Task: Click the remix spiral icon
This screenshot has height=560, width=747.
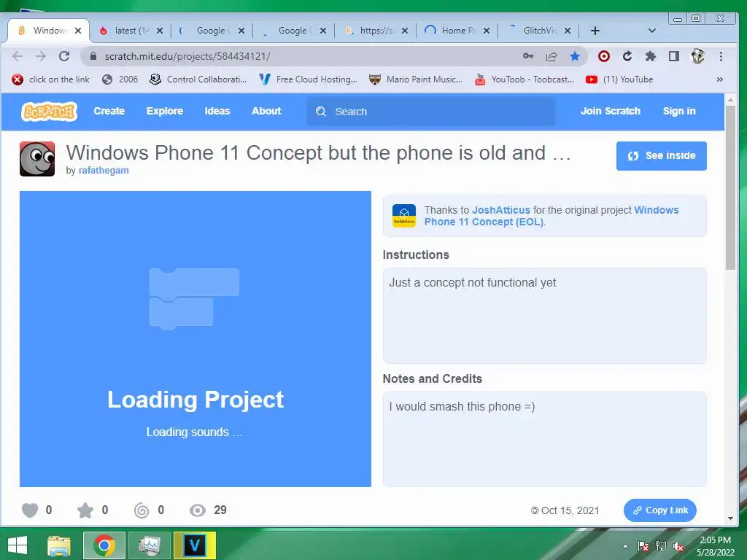Action: [142, 510]
